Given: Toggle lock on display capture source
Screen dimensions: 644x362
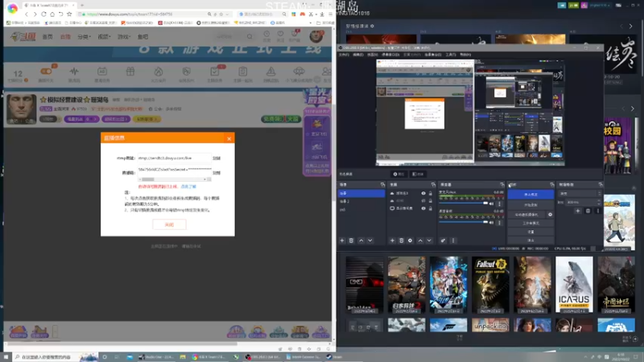Looking at the screenshot, I should [x=431, y=208].
